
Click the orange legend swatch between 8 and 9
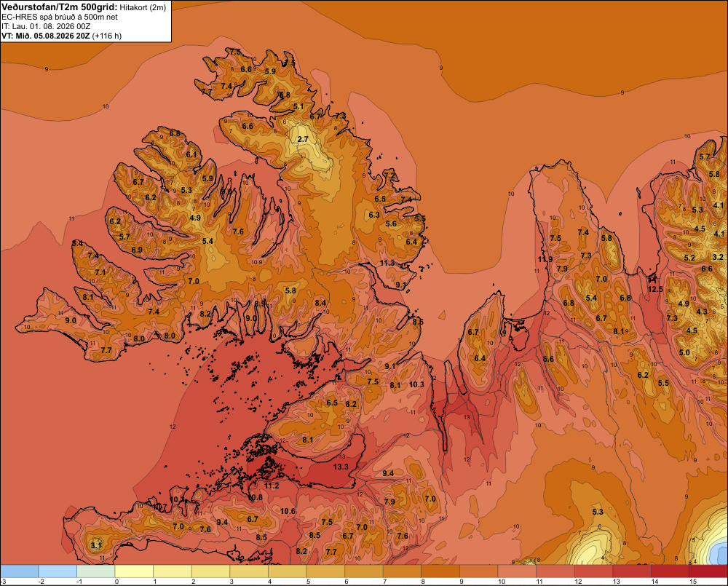pyautogui.click(x=440, y=571)
